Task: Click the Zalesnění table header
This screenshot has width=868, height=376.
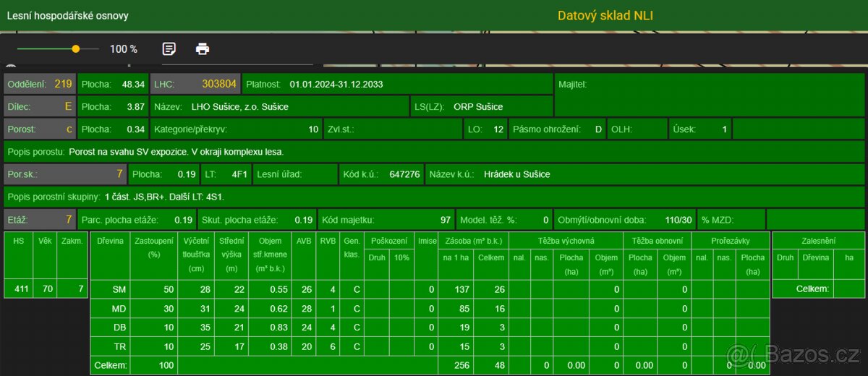Action: 818,240
